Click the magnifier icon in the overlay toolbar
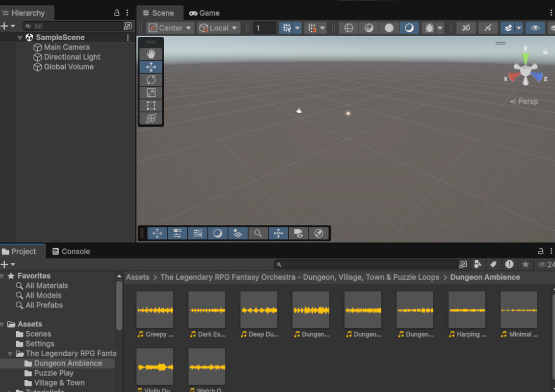The width and height of the screenshot is (555, 392). tap(258, 233)
